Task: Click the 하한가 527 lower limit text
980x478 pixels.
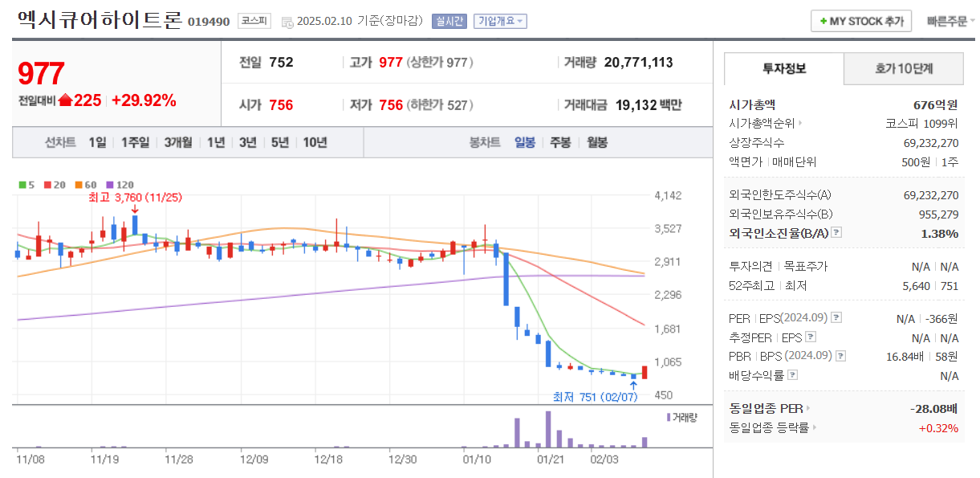Action: pos(440,104)
